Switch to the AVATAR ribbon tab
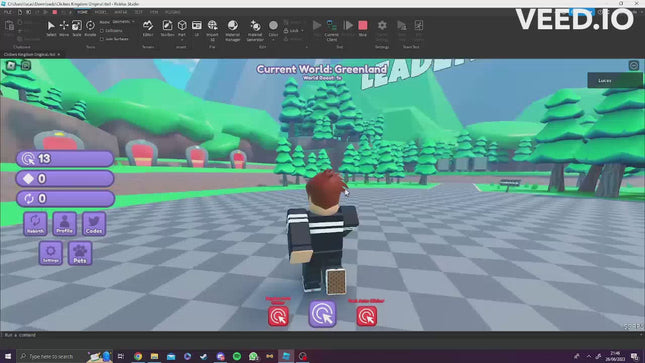645x363 pixels. point(121,12)
